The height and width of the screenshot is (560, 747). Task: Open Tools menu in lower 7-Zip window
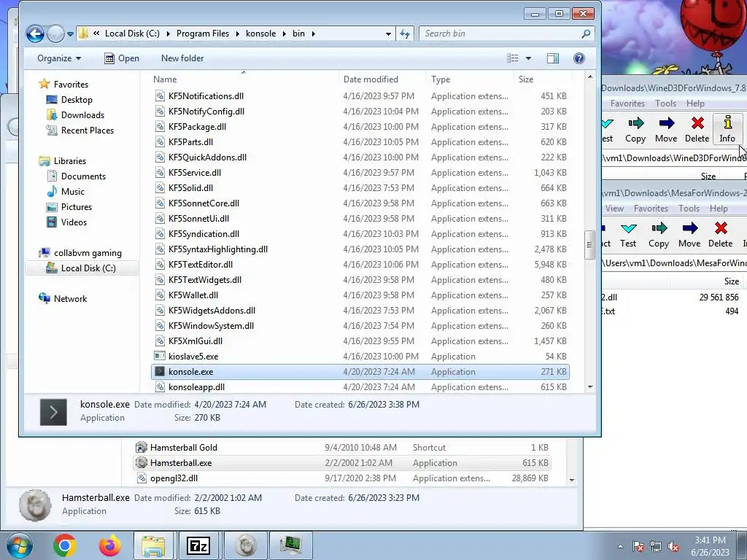(x=689, y=209)
